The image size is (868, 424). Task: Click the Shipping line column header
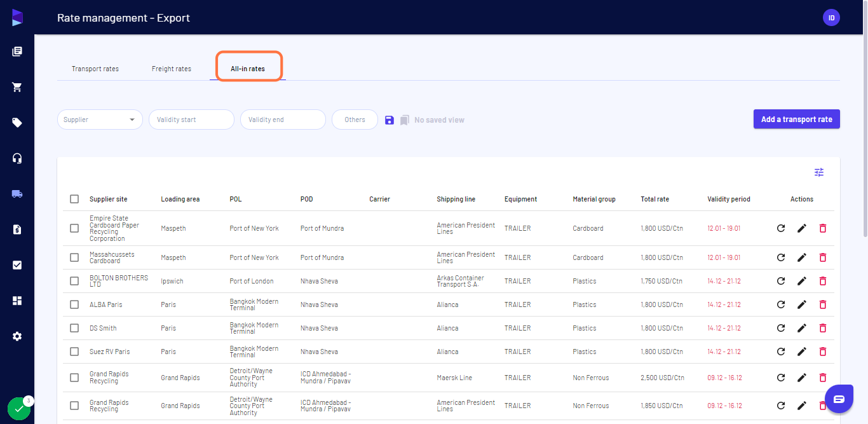pyautogui.click(x=456, y=199)
